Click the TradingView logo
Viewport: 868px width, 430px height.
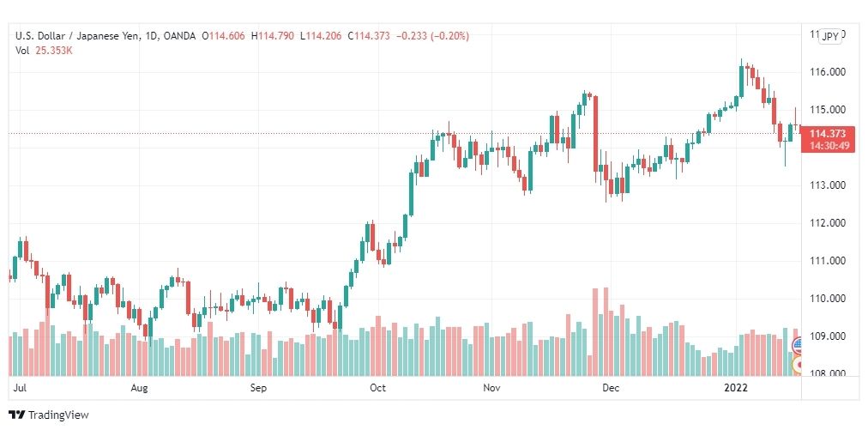pos(48,415)
